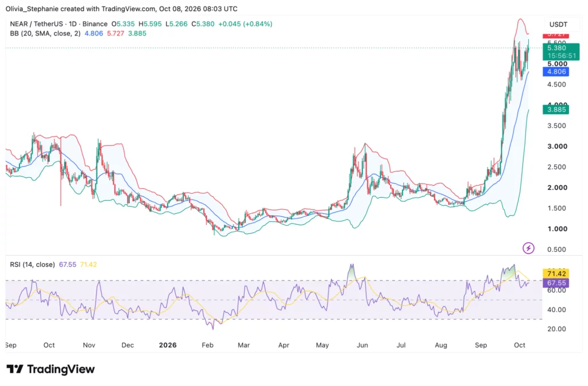The image size is (588, 386).
Task: Click the RSI value 67.55 in legend
Action: (68, 265)
